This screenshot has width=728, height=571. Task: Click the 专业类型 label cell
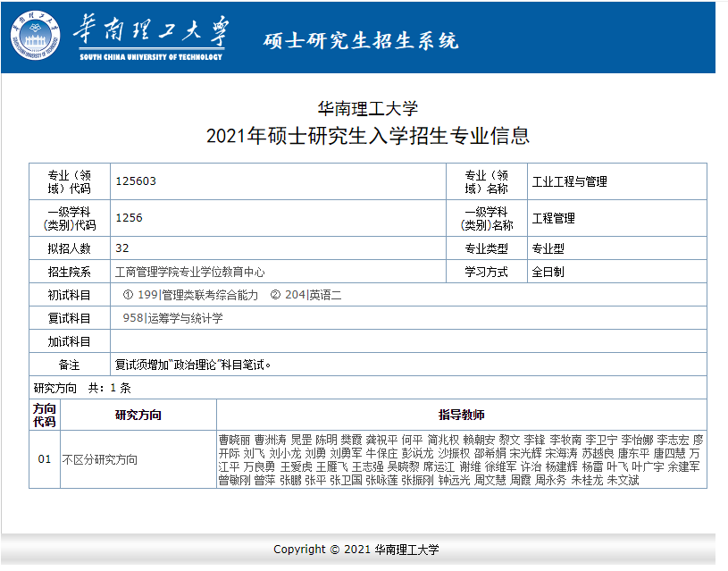tap(487, 248)
